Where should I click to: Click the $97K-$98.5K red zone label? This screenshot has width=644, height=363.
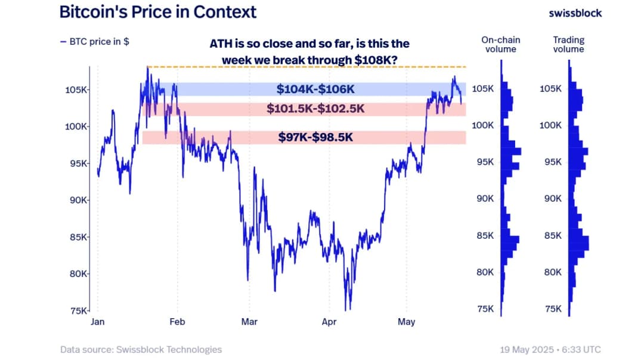tap(315, 137)
